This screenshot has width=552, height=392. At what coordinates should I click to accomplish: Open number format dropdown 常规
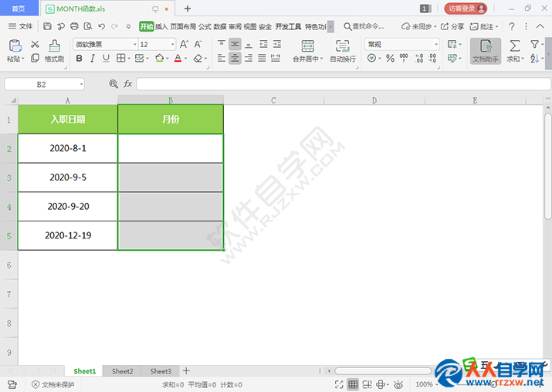[436, 44]
